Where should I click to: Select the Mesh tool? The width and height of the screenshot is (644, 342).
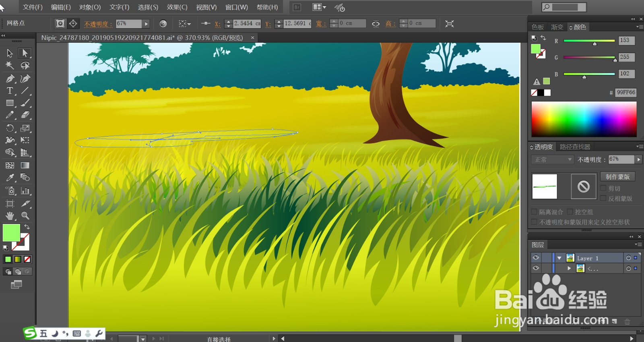point(10,165)
